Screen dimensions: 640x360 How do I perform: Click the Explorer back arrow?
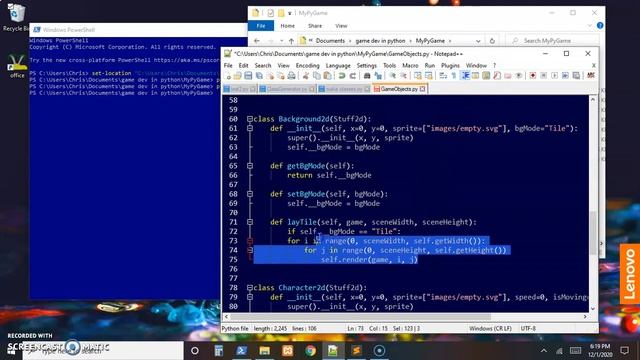(256, 41)
